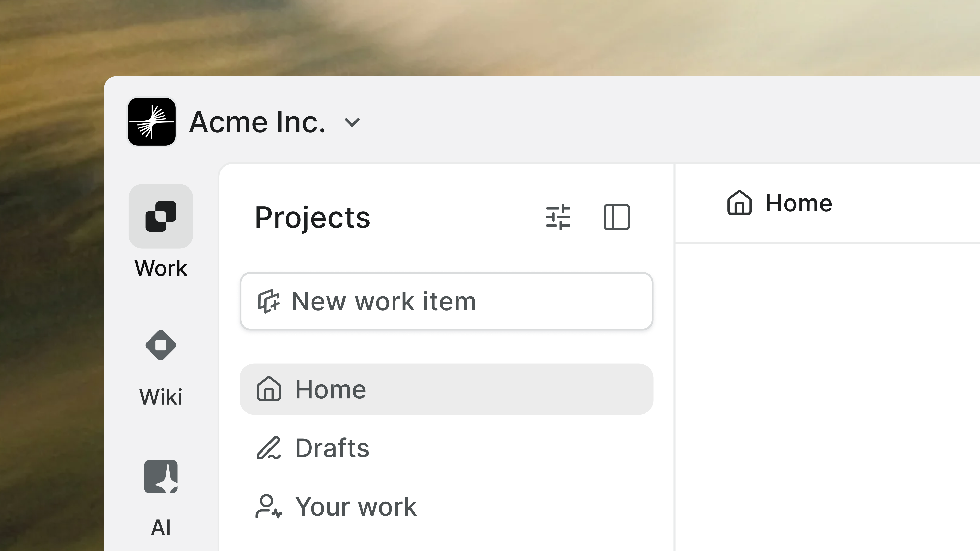Click the Drafts pencil icon
The image size is (980, 551).
(269, 448)
